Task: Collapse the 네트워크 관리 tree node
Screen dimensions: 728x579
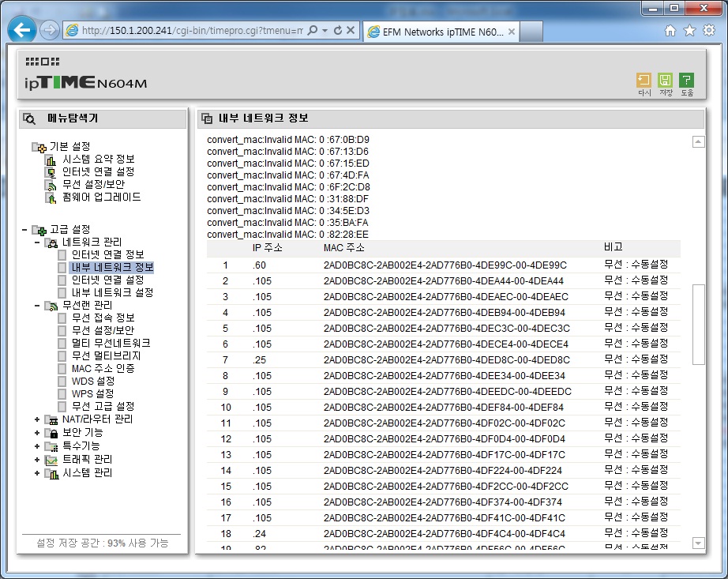Action: tap(37, 242)
